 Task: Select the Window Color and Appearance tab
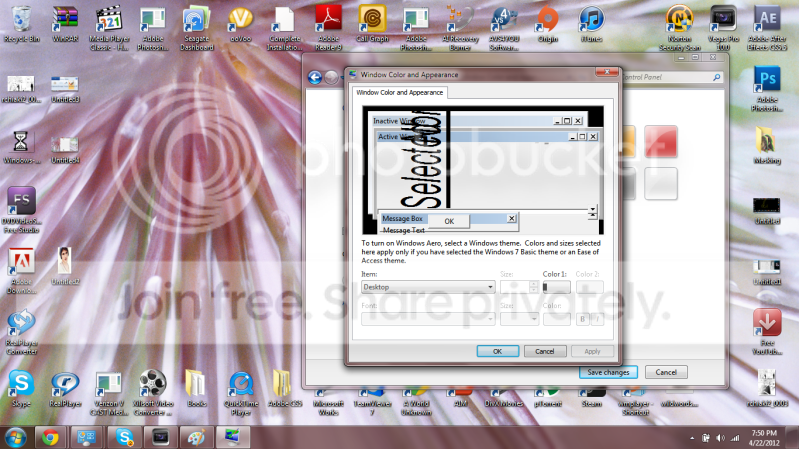point(400,92)
